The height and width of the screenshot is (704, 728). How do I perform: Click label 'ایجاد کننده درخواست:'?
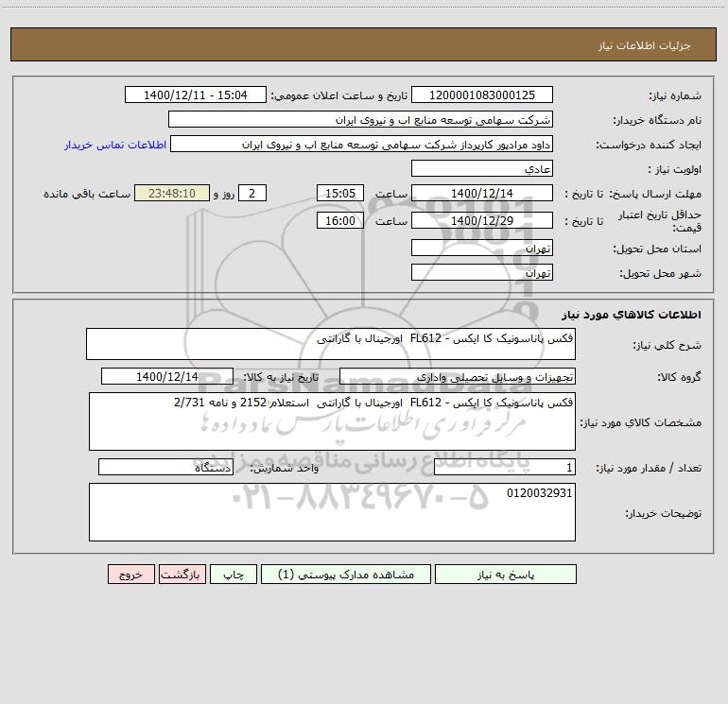point(649,146)
